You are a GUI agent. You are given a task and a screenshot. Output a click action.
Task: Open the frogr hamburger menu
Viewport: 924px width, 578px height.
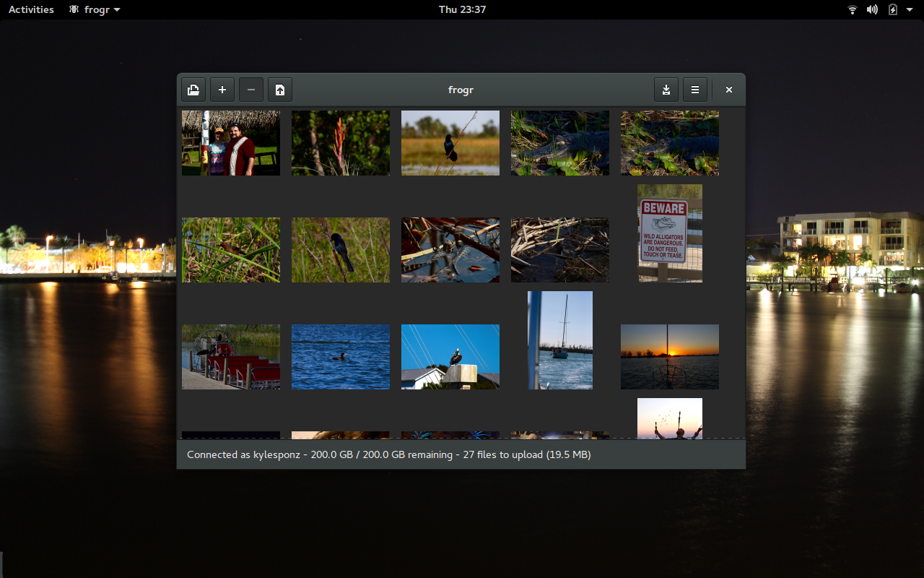(x=694, y=90)
